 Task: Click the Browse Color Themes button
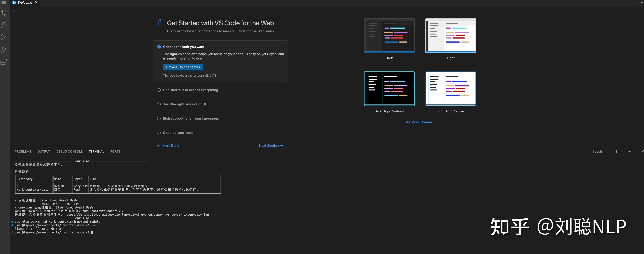183,67
